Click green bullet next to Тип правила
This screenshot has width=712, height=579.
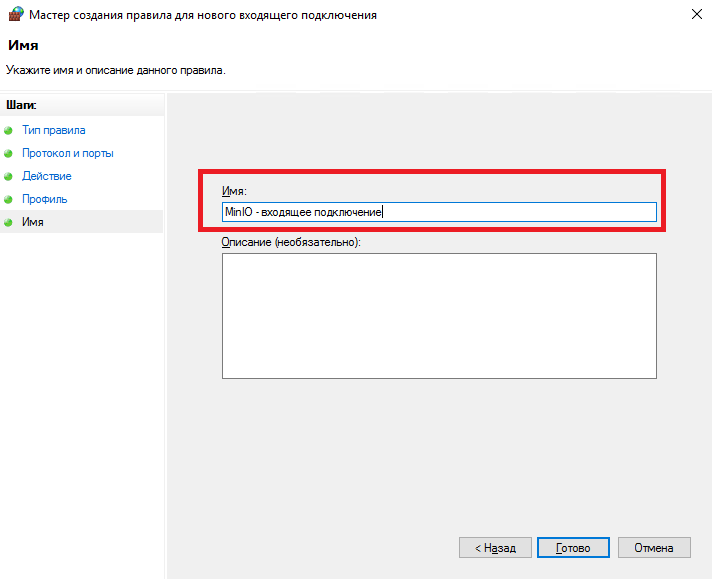coord(9,131)
